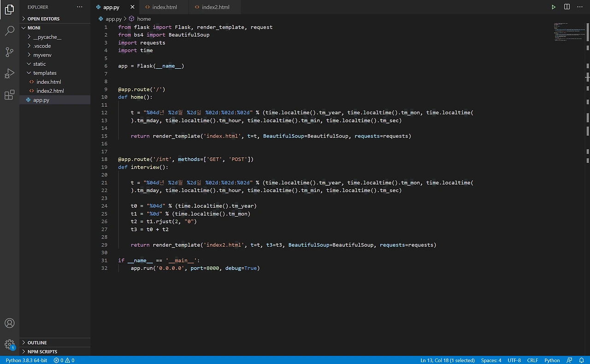Click the 'app.run' call on line 32

[195, 268]
